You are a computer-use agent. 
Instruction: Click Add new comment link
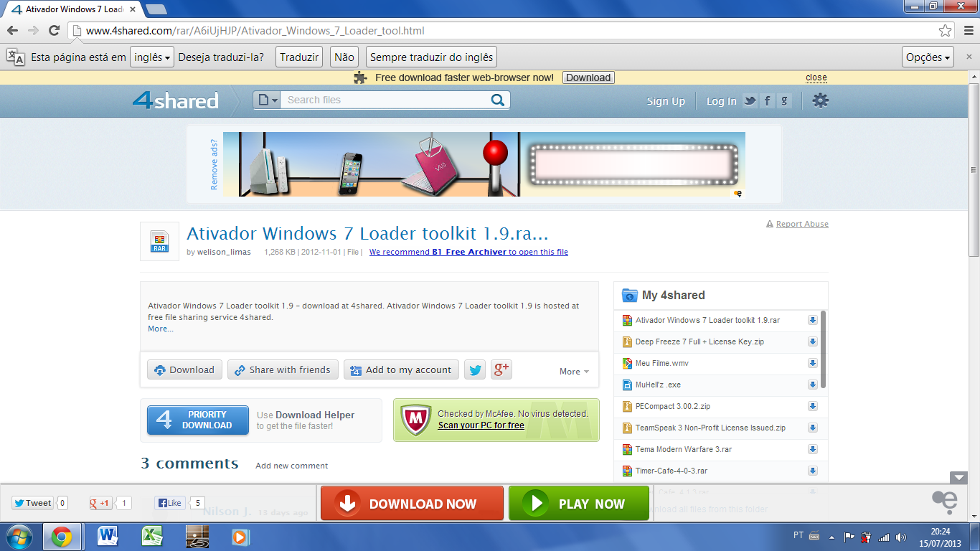[292, 466]
